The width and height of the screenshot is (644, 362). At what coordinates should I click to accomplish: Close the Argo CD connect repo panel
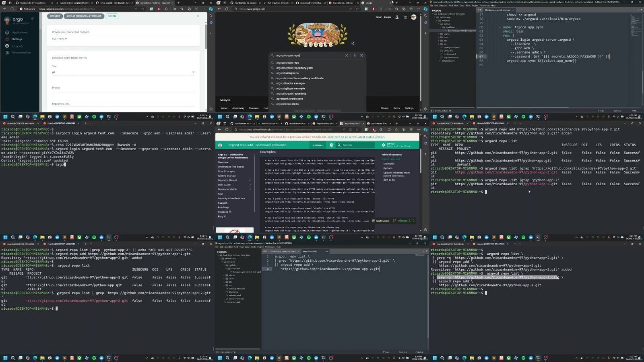click(198, 16)
